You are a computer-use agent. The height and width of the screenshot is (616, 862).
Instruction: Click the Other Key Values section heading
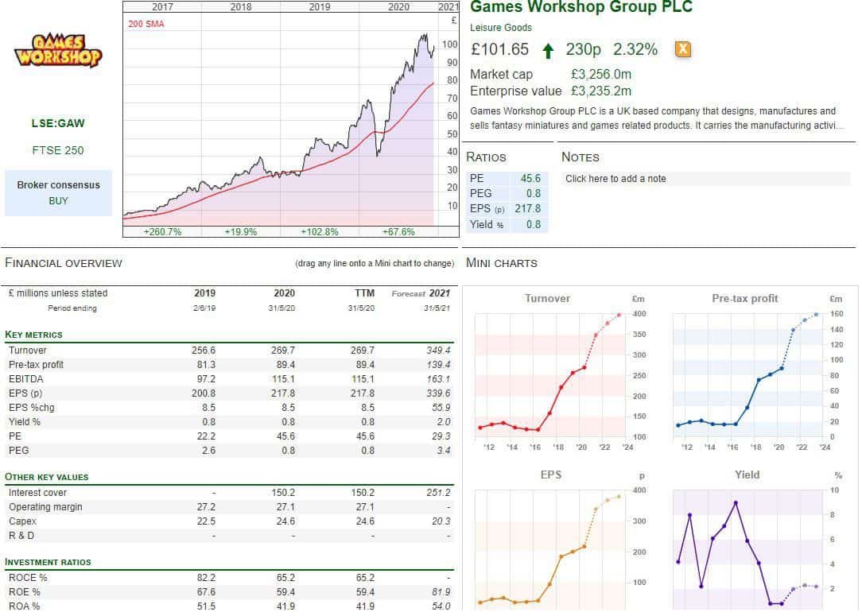pyautogui.click(x=47, y=477)
